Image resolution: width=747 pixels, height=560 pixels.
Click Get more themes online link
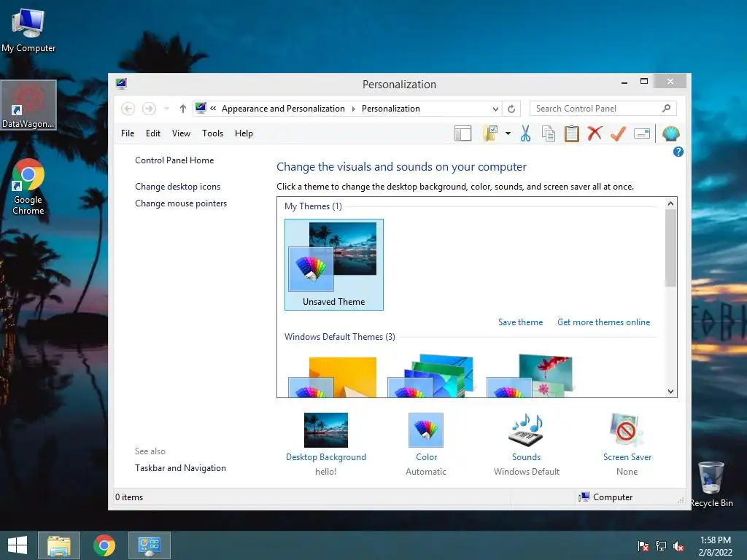pyautogui.click(x=603, y=322)
